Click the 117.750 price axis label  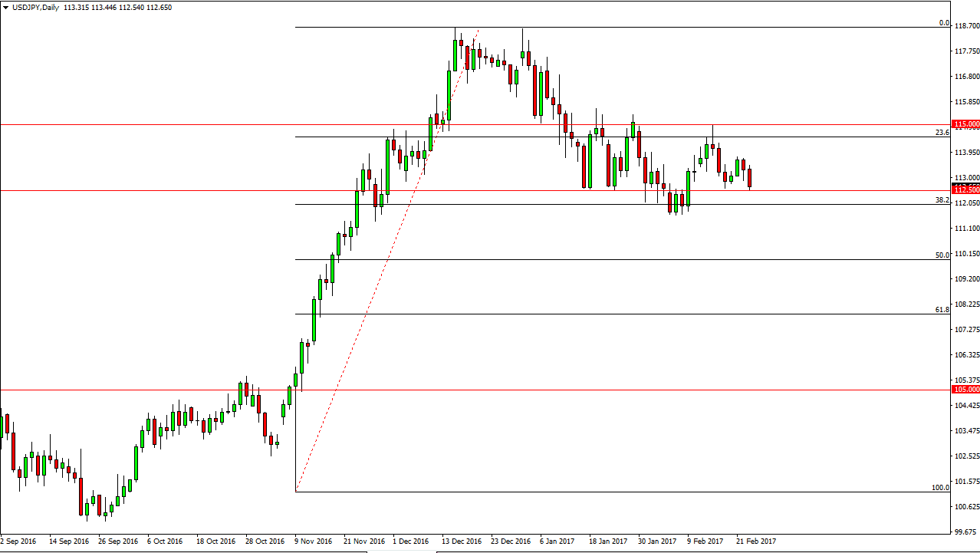(x=966, y=51)
